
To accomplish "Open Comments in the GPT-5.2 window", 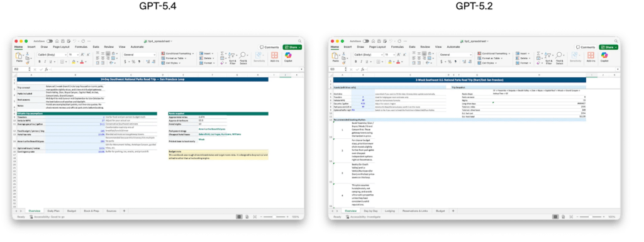I will 586,47.
